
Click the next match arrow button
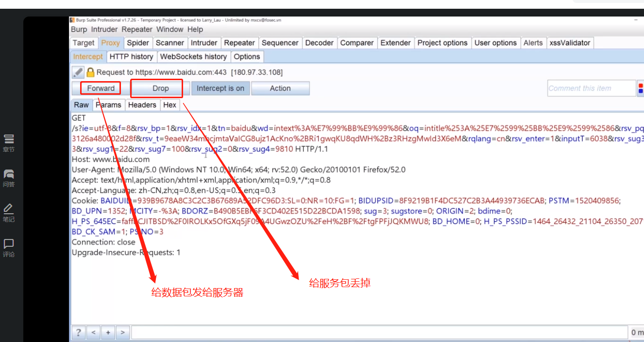123,332
